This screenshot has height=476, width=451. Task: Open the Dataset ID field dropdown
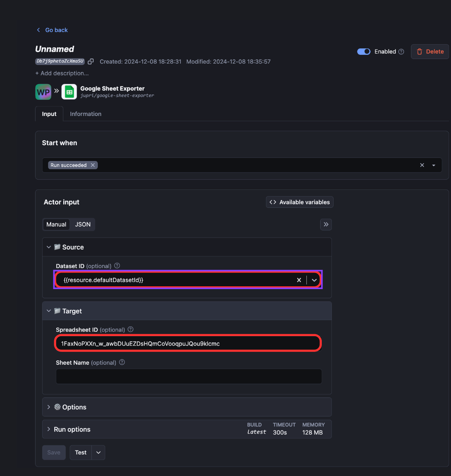click(x=314, y=280)
